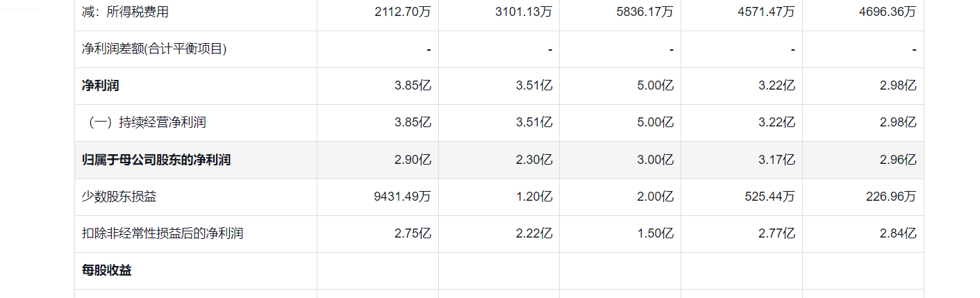Select the 5836.17万 income tax cell
The height and width of the screenshot is (298, 980).
pos(645,12)
